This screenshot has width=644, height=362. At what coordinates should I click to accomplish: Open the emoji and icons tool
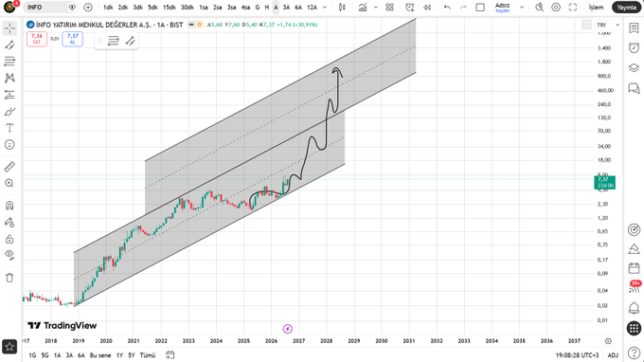[x=9, y=145]
